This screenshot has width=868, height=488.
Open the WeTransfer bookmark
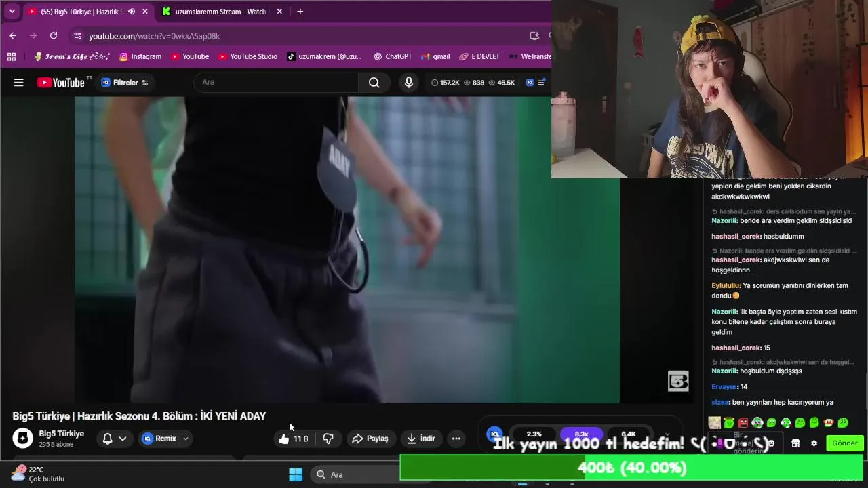pos(530,56)
